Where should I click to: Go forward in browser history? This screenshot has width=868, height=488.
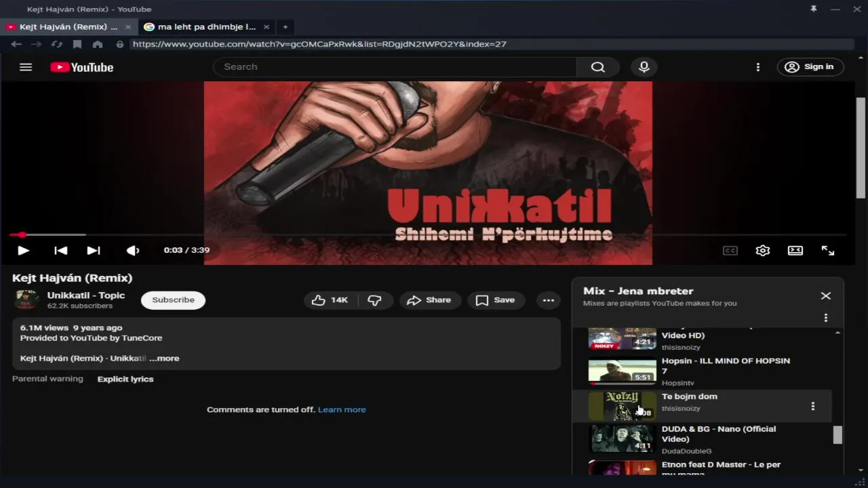37,44
